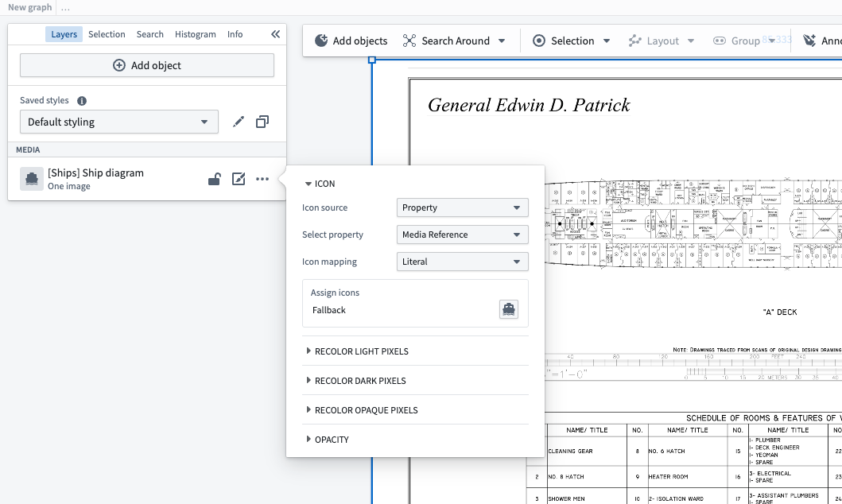
Task: Duplicate the saved style using the copy icon
Action: click(x=262, y=122)
